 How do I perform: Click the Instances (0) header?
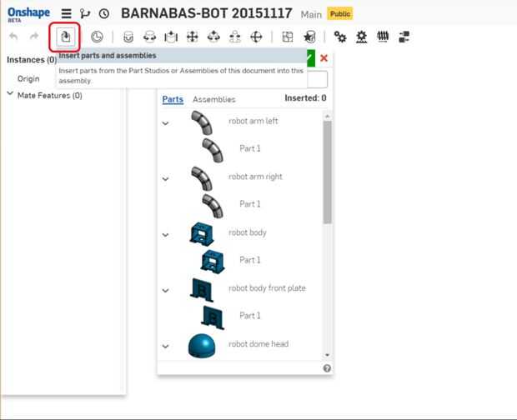pos(32,60)
